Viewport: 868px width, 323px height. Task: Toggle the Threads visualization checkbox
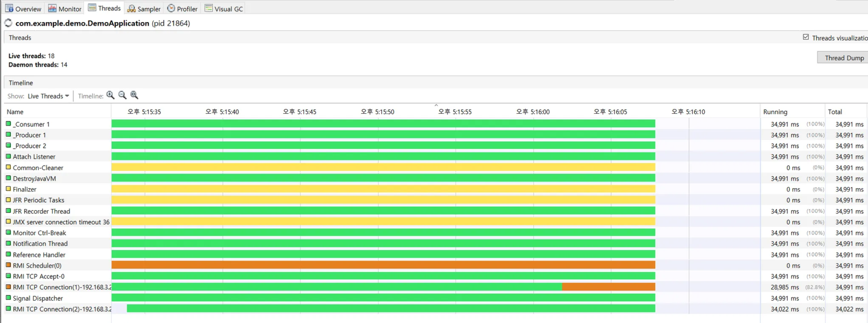(x=806, y=37)
